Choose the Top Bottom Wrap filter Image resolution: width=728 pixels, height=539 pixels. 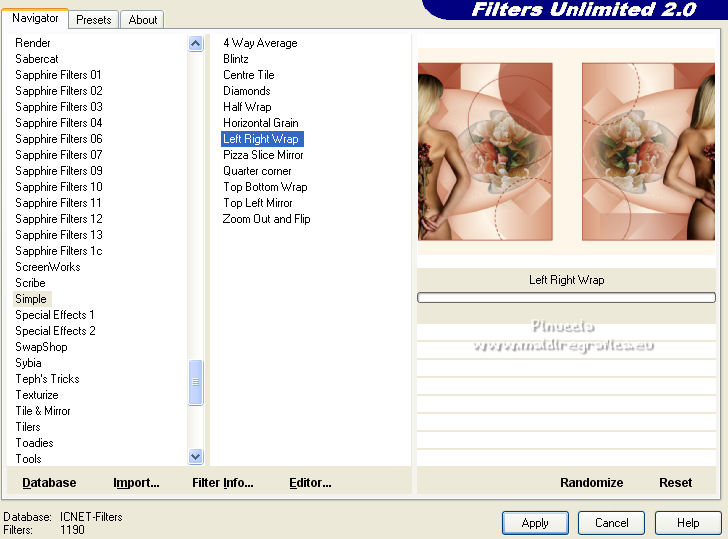265,187
